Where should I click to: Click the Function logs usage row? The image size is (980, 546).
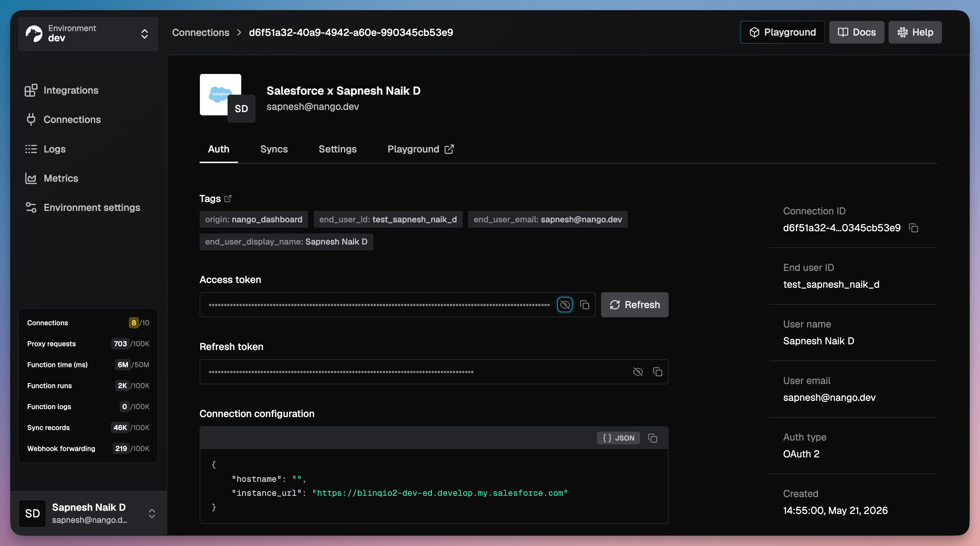[x=88, y=407]
